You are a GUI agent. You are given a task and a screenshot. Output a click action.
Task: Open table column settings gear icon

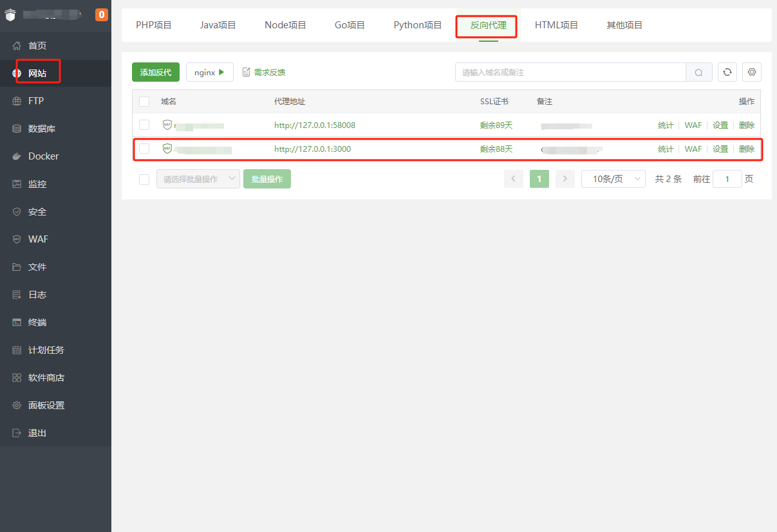[752, 72]
